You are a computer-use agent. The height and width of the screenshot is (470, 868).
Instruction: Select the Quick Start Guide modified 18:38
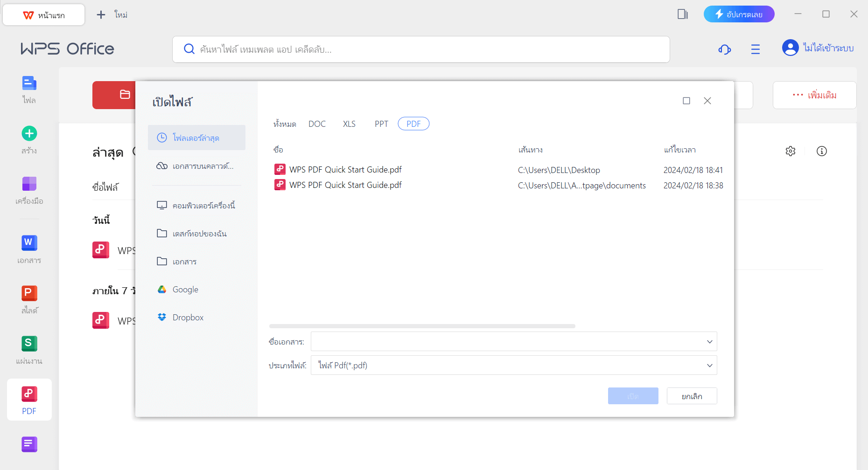click(x=498, y=185)
